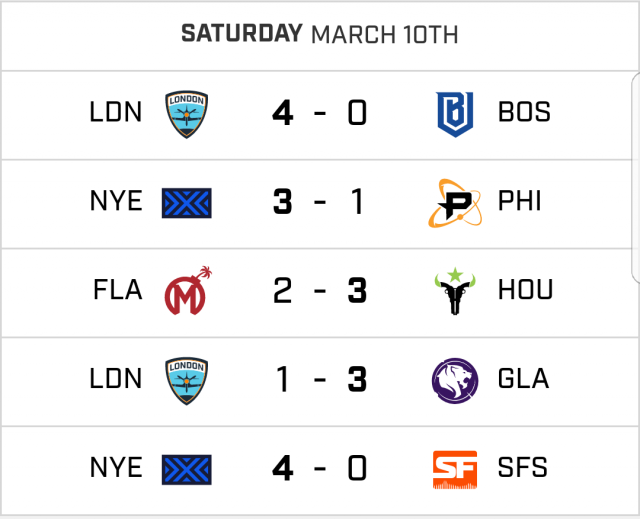Open the 2 - 3 Florida vs Houston score
Screen dimensions: 640x519
coord(320,291)
